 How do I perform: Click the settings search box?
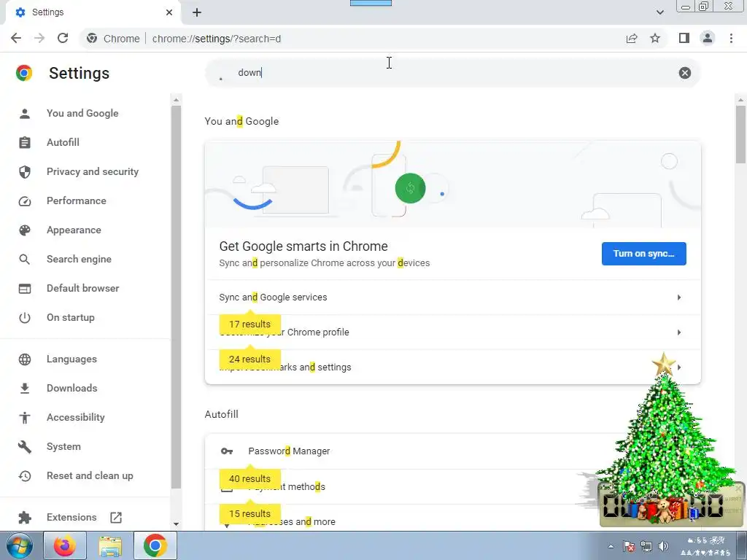(x=452, y=73)
